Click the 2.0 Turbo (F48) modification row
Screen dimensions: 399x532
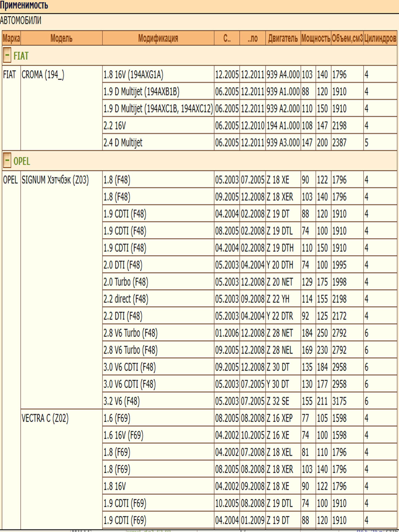[x=126, y=282]
